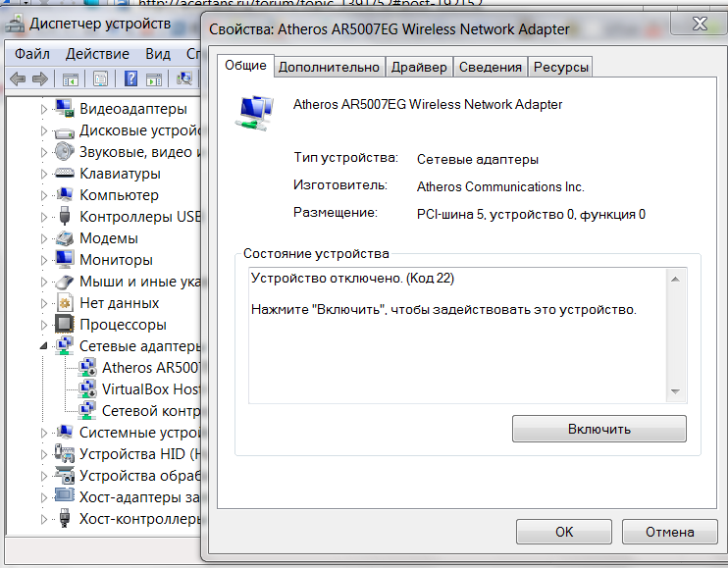Click the scan for hardware changes icon
The width and height of the screenshot is (728, 568).
pos(184,78)
